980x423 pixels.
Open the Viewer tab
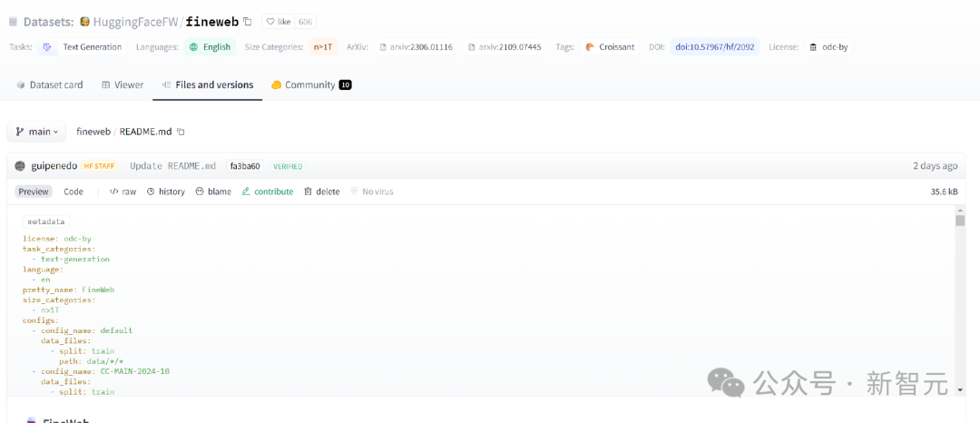[122, 84]
